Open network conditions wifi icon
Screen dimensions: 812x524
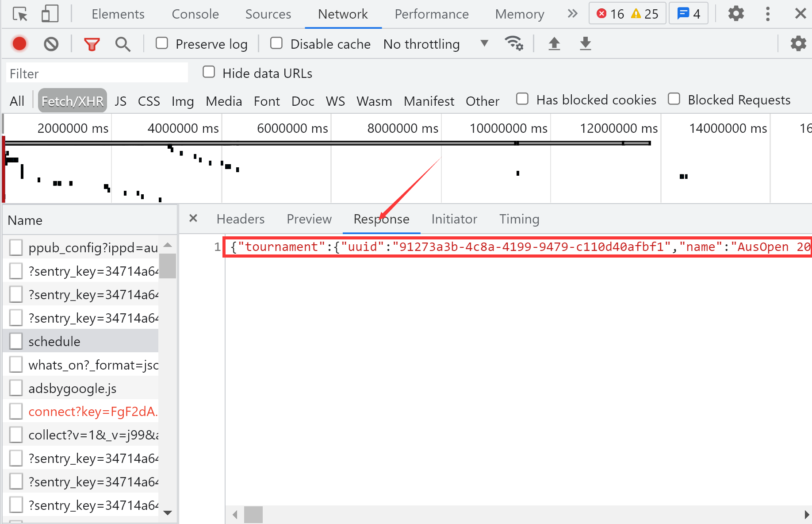[x=514, y=43]
